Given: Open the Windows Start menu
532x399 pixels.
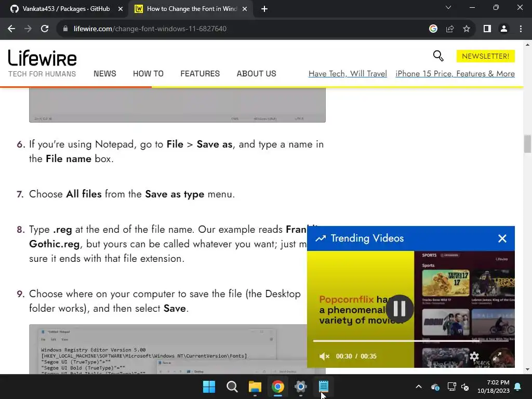Looking at the screenshot, I should pyautogui.click(x=209, y=387).
